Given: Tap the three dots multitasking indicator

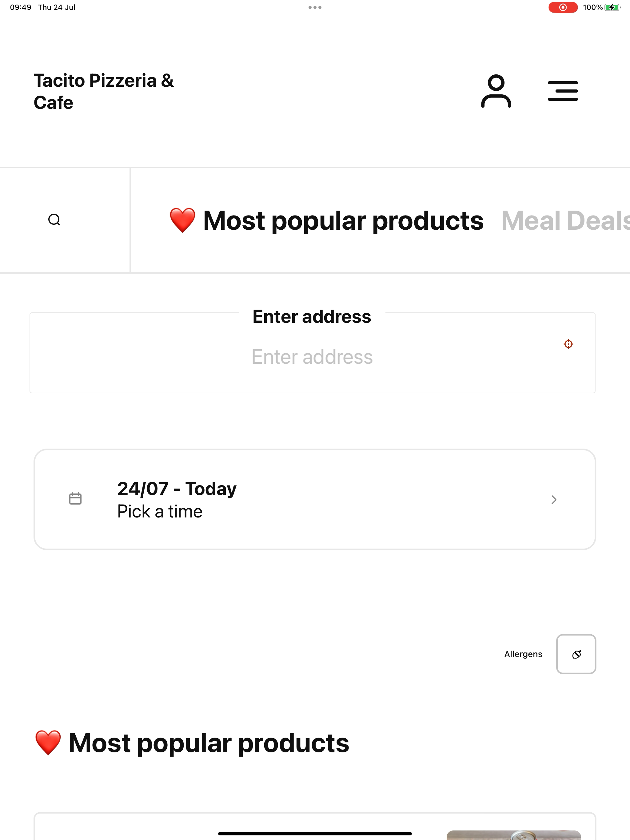Looking at the screenshot, I should click(x=315, y=7).
